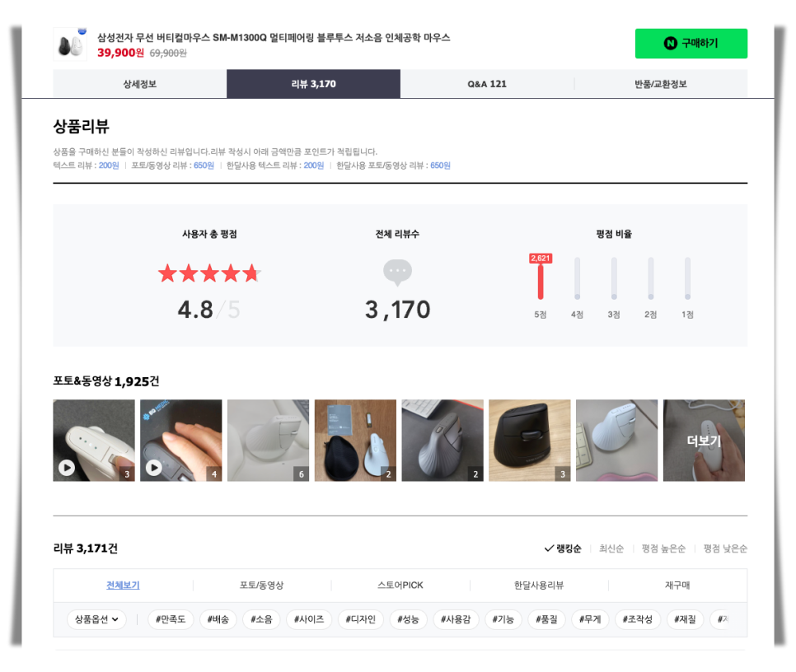This screenshot has height=672, width=796.
Task: Open the gray mouse photo near keyboard
Action: click(442, 441)
